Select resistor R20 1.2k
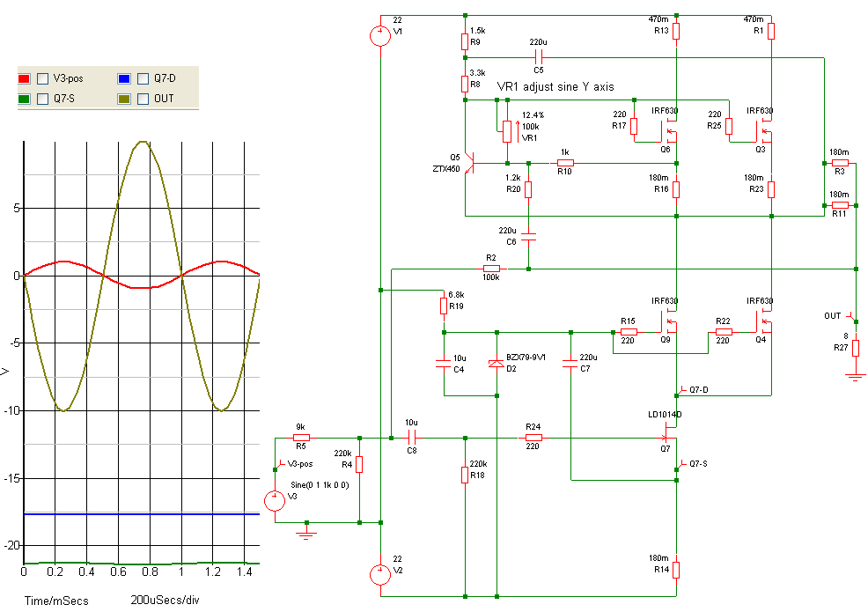868x612 pixels. pos(528,189)
